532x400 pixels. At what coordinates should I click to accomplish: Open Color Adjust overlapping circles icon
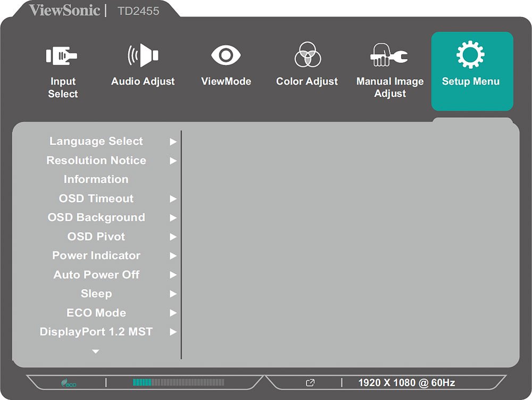coord(307,55)
